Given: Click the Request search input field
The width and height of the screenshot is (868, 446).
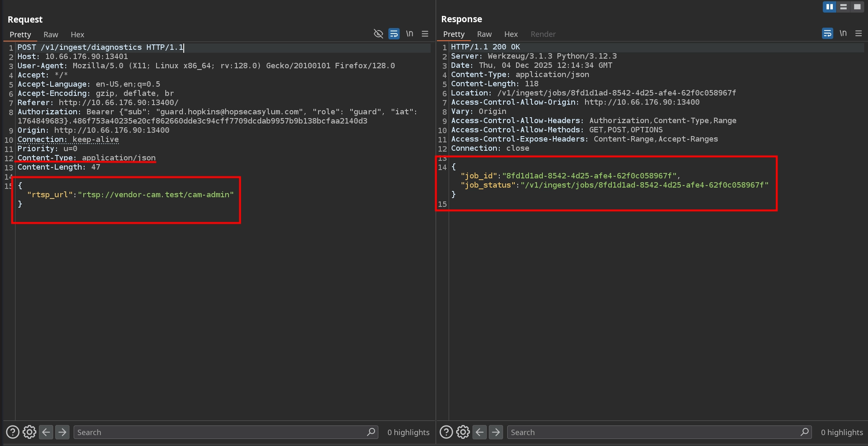Looking at the screenshot, I should pyautogui.click(x=220, y=432).
